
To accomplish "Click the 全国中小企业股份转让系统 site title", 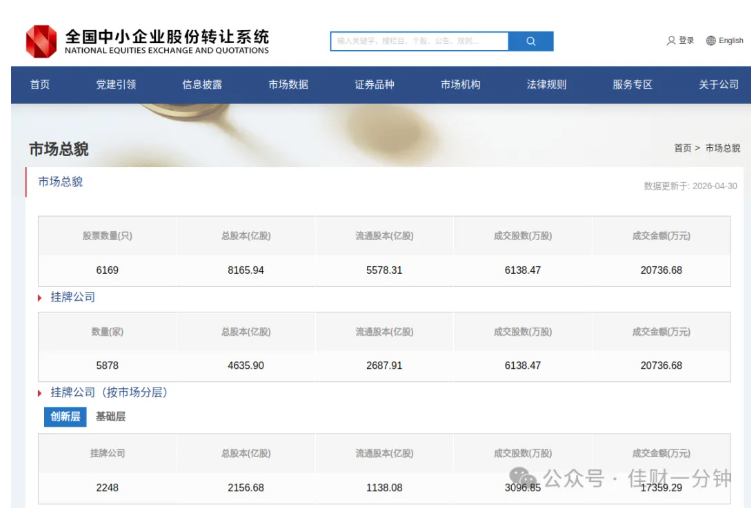I will [x=167, y=36].
